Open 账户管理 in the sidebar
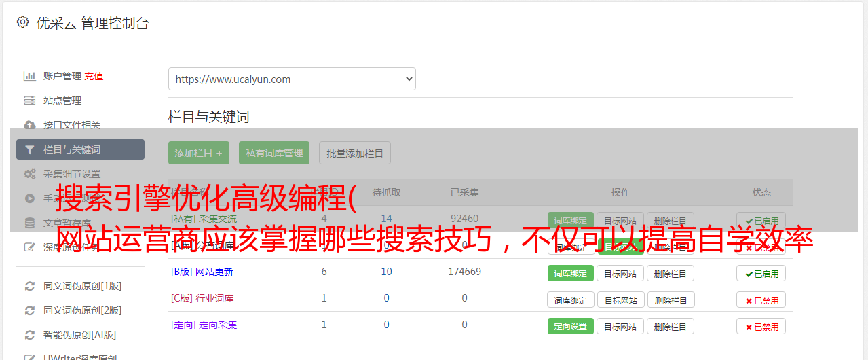 (x=62, y=76)
